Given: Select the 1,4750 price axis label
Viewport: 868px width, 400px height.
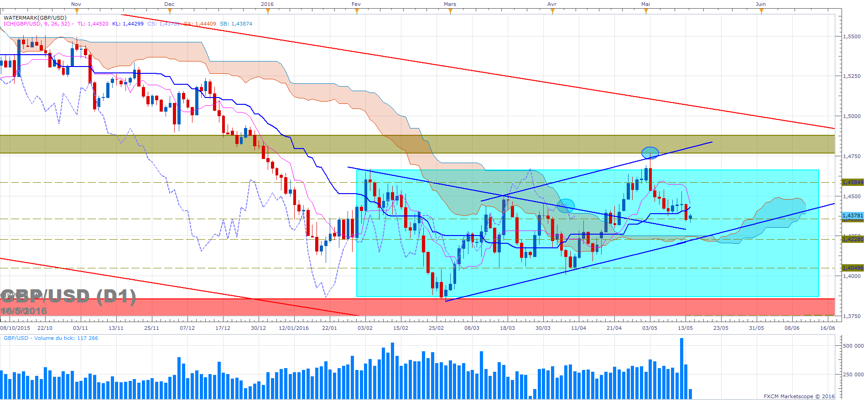Looking at the screenshot, I should coord(852,156).
